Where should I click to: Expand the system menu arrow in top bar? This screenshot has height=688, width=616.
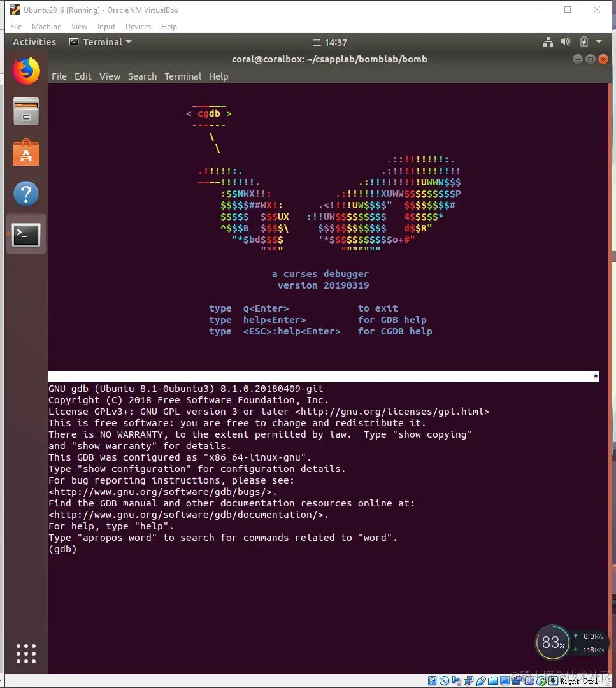[x=599, y=41]
